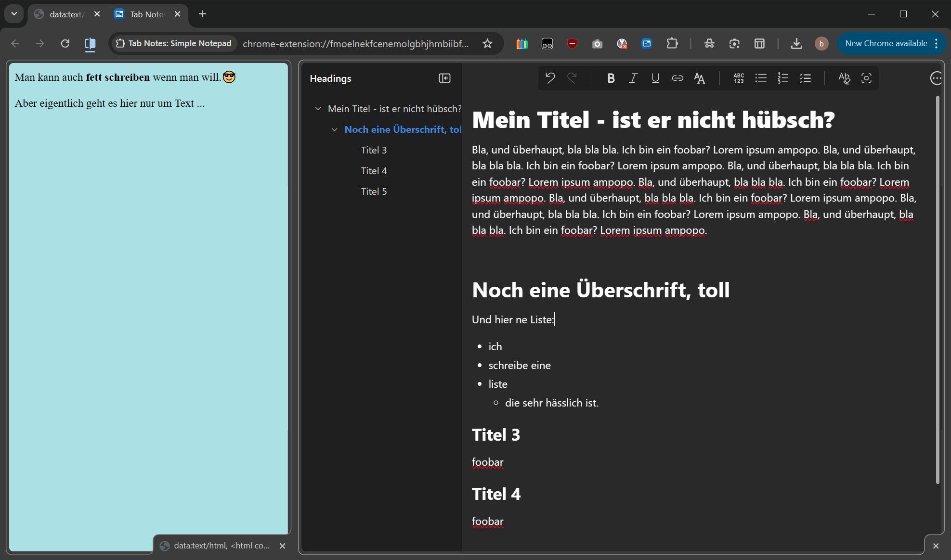Switch to the data:text browser tab
Image resolution: width=951 pixels, height=560 pixels.
coord(66,14)
